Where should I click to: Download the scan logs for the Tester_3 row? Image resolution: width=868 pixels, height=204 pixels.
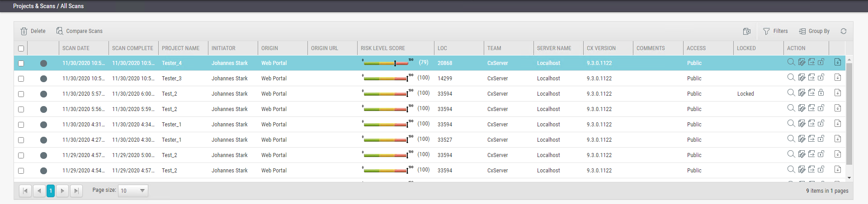(837, 78)
